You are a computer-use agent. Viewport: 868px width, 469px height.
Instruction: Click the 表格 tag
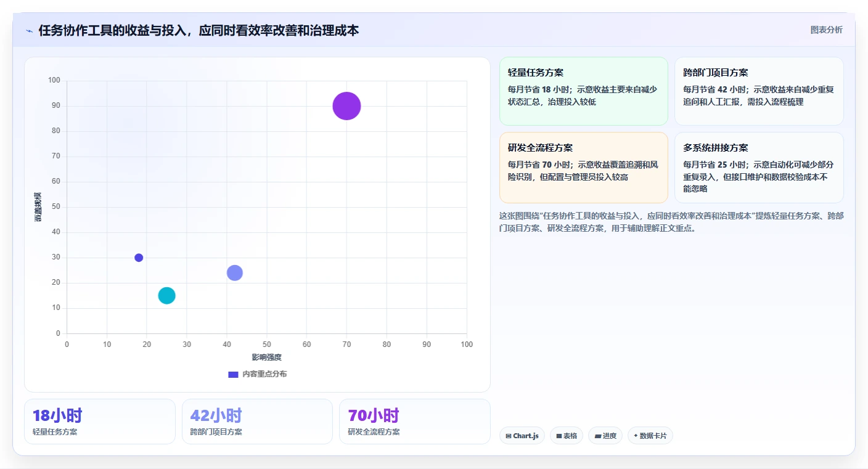[x=567, y=436]
